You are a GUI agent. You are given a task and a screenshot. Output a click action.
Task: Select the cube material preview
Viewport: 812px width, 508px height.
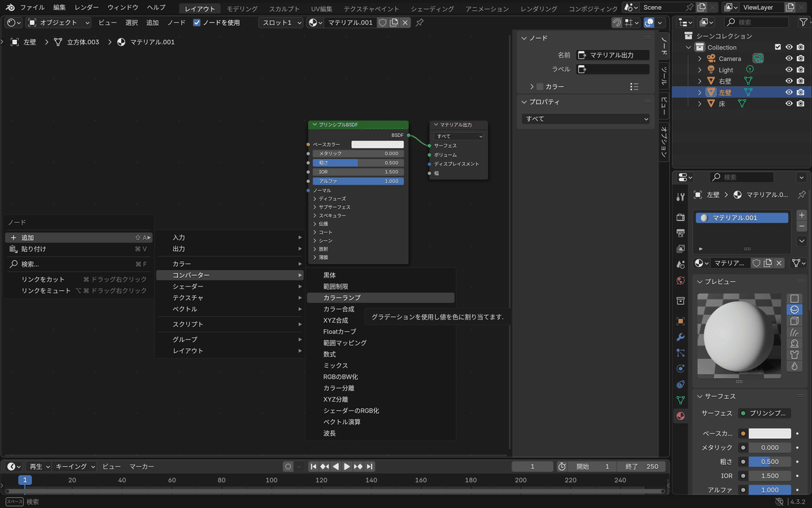click(794, 321)
